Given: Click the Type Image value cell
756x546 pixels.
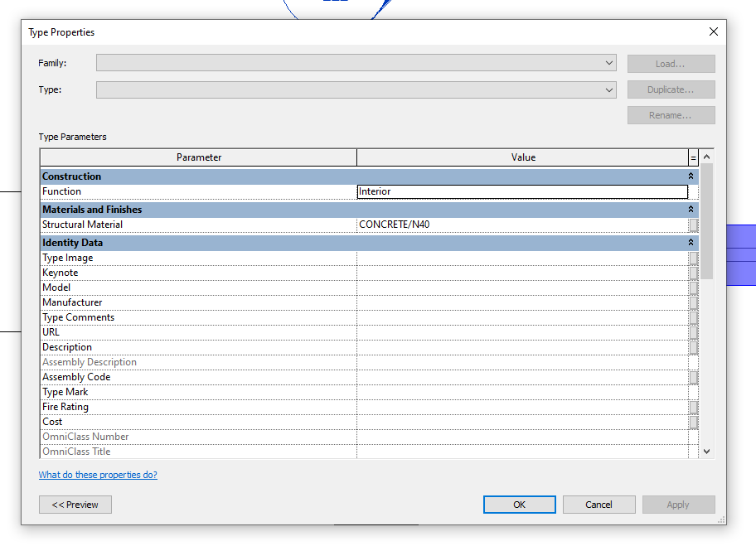Looking at the screenshot, I should [522, 258].
